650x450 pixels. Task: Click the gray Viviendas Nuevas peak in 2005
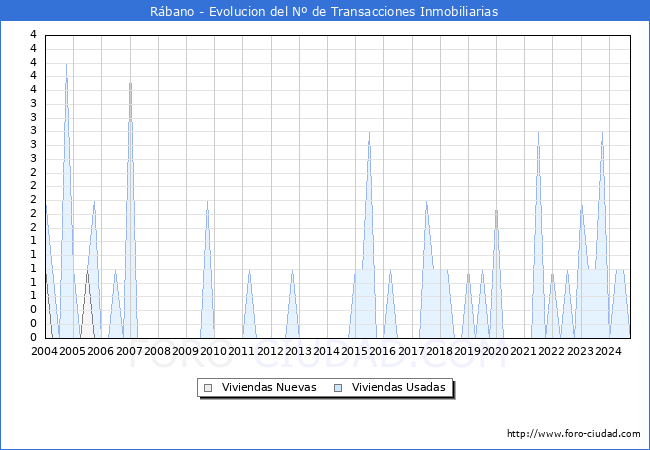(87, 272)
